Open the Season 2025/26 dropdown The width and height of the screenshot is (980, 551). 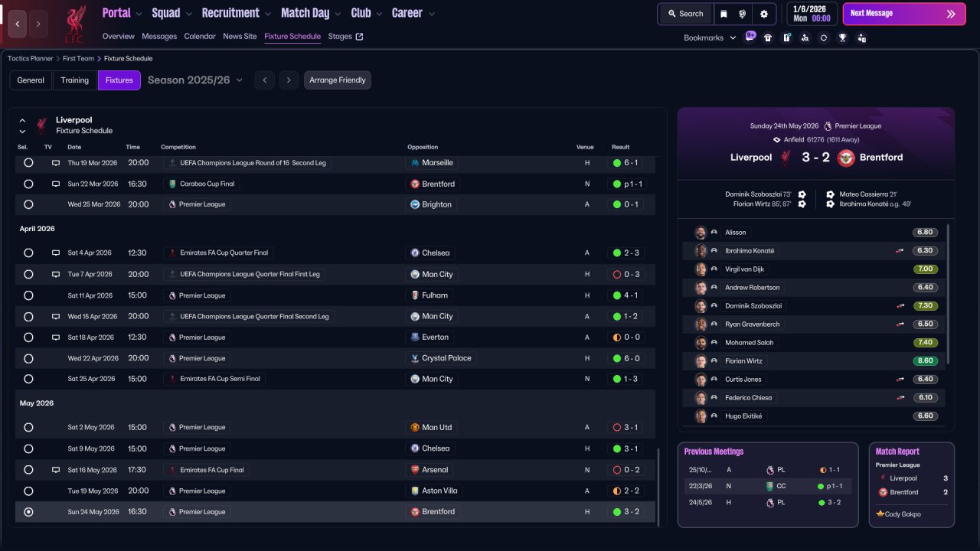(195, 80)
